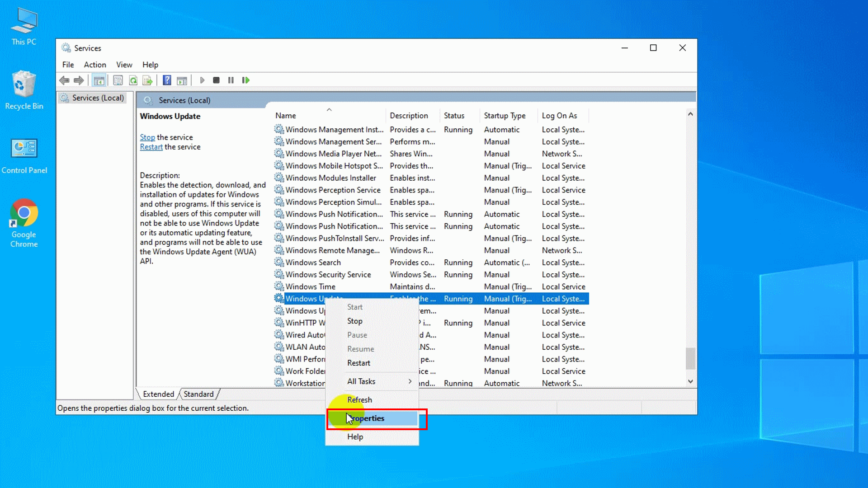
Task: Click scrollbar up arrow in services list
Action: [690, 114]
